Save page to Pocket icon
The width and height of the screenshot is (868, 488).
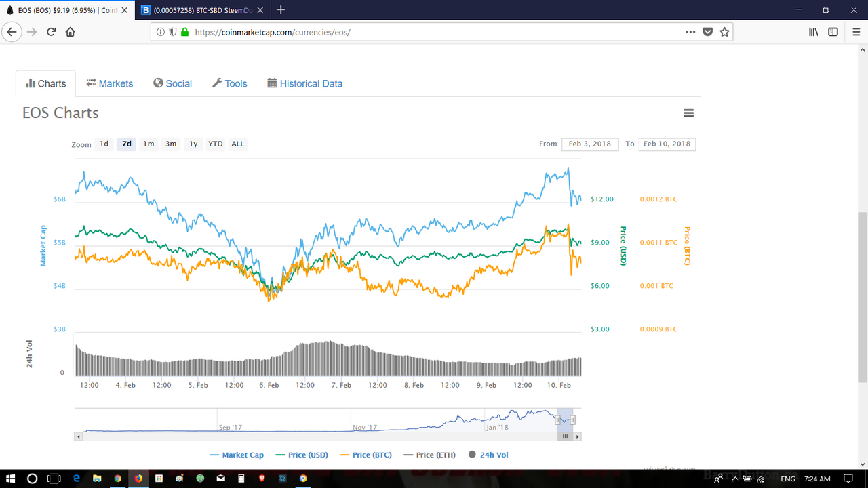pos(708,32)
